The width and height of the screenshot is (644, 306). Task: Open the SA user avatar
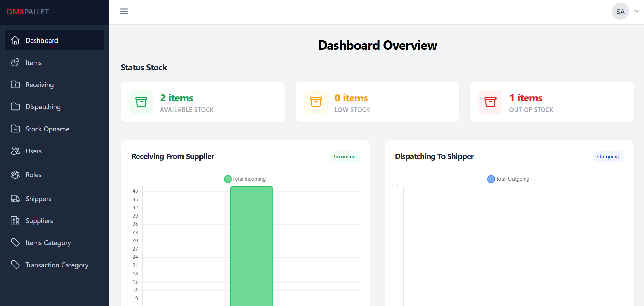pos(621,11)
